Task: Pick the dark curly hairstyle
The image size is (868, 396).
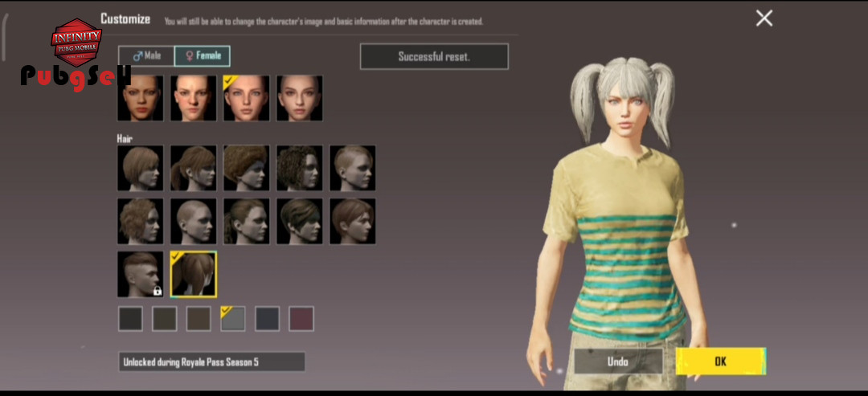Action: pyautogui.click(x=300, y=168)
